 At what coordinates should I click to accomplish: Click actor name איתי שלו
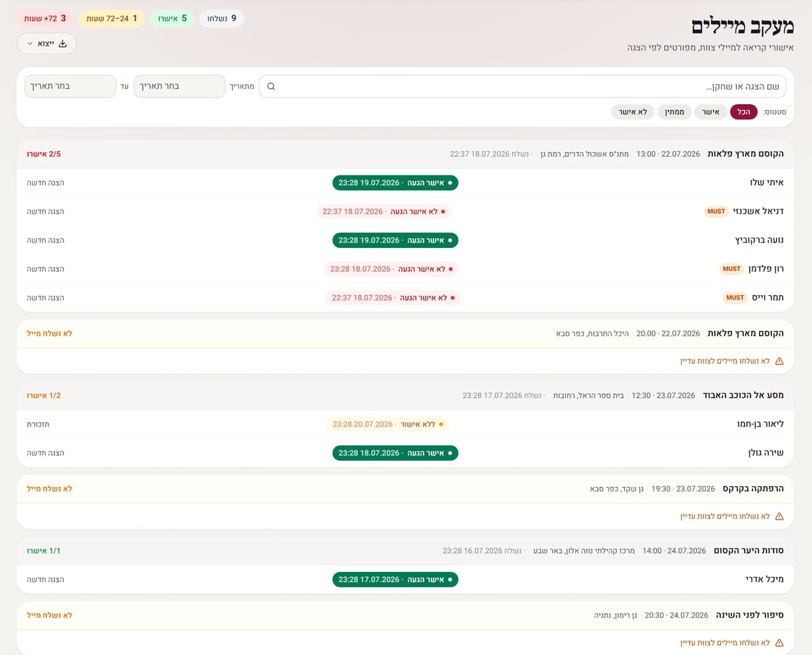click(767, 183)
